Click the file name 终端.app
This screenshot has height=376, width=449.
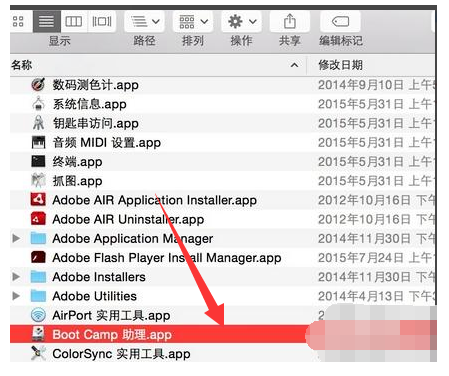pyautogui.click(x=77, y=162)
